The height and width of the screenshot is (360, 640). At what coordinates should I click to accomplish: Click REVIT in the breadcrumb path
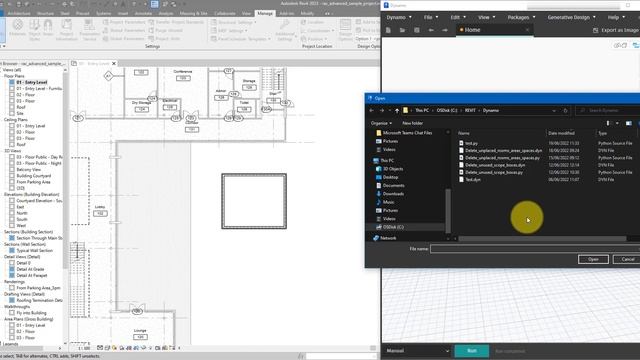[x=470, y=111]
